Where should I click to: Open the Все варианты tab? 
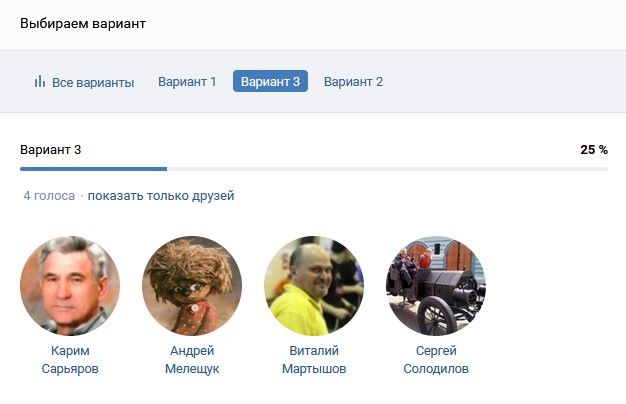click(84, 82)
